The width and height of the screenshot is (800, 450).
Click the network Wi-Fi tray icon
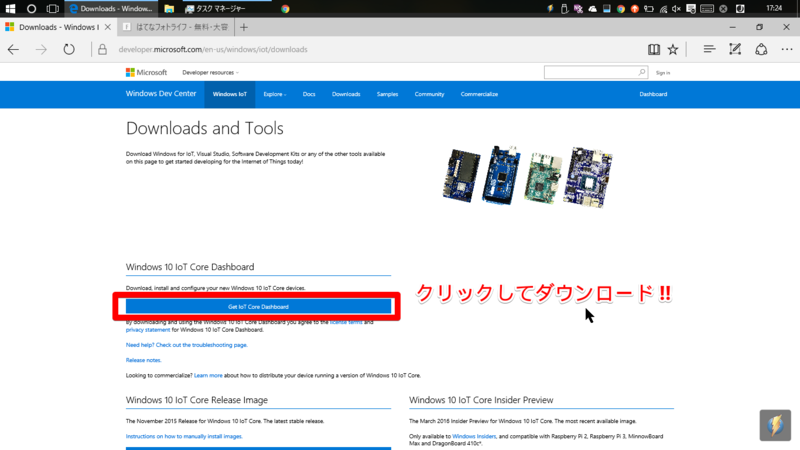point(663,9)
